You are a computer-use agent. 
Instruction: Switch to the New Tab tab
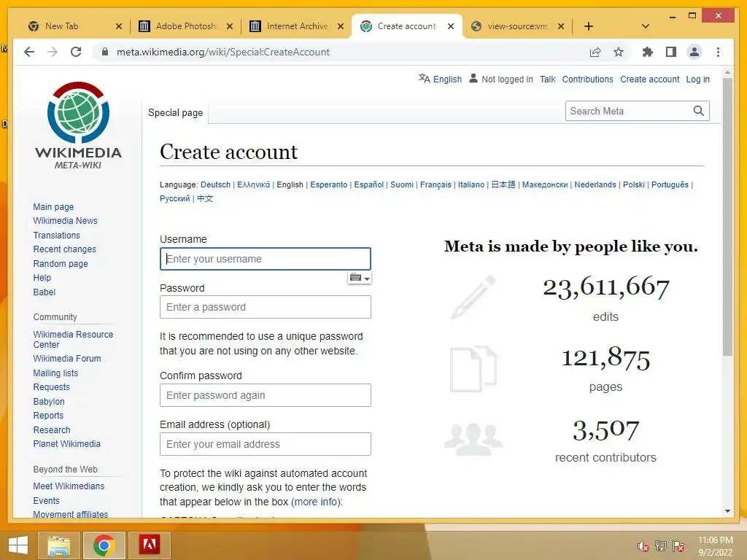click(x=68, y=26)
